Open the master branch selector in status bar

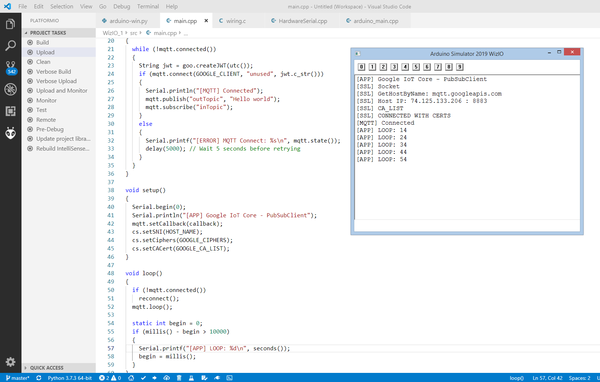(x=18, y=378)
